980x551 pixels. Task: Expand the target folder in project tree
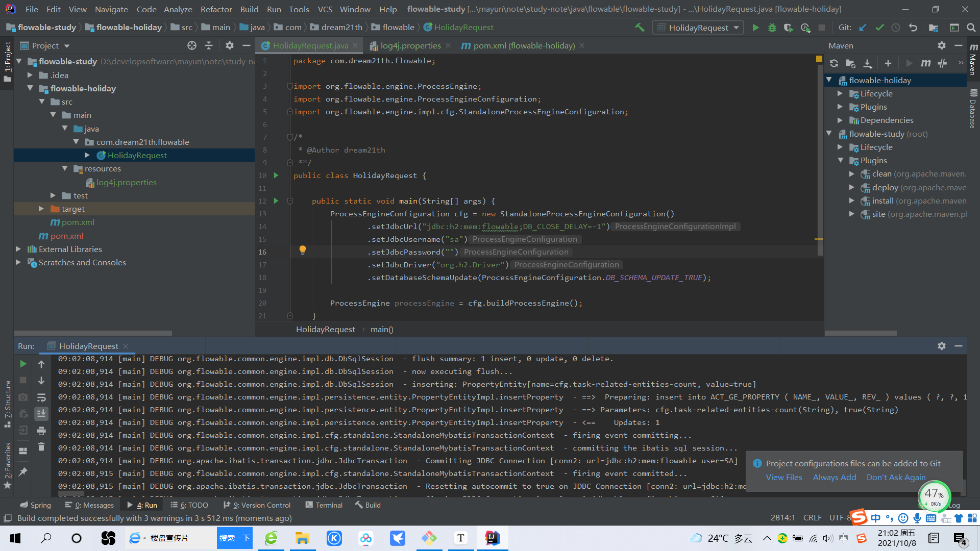click(41, 209)
